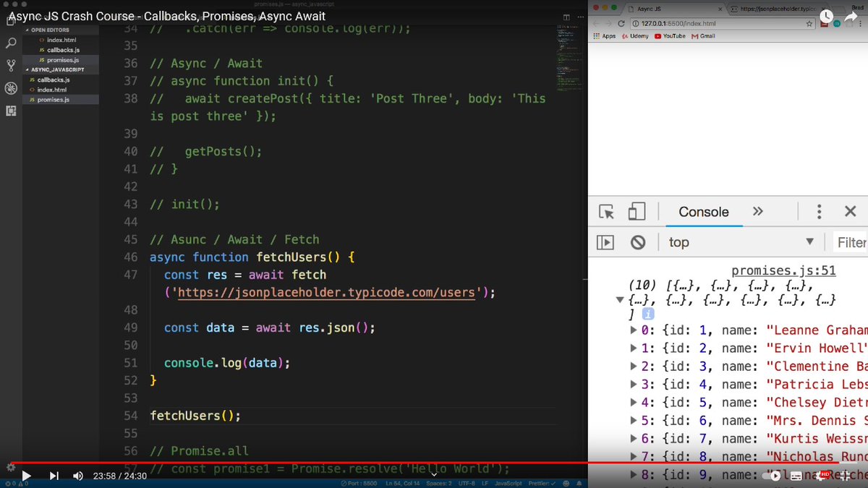
Task: Open the Udemy bookmark
Action: (x=635, y=36)
